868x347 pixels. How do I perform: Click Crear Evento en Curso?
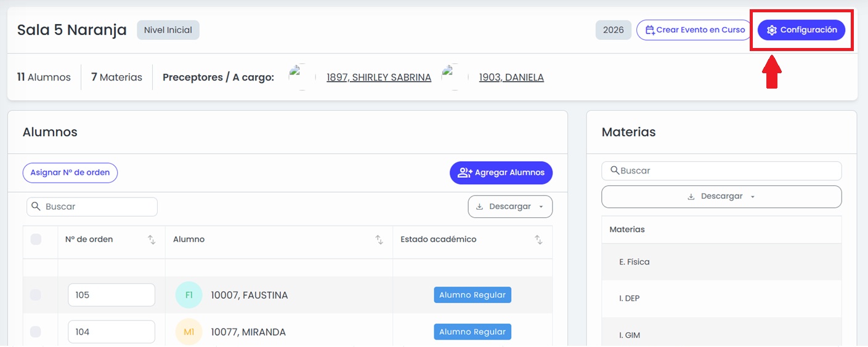694,30
